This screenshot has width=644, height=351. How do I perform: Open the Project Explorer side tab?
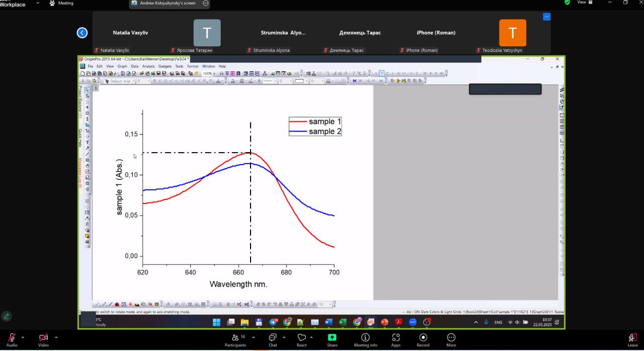click(x=80, y=102)
